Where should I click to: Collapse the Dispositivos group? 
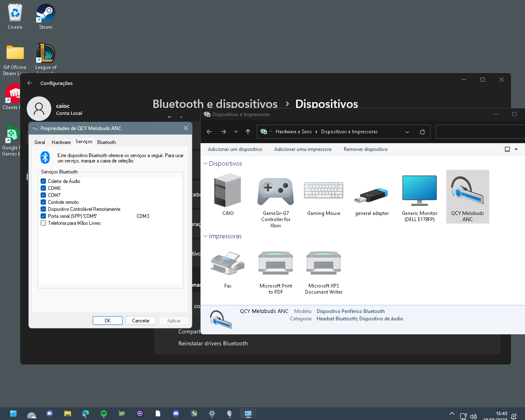coord(205,164)
